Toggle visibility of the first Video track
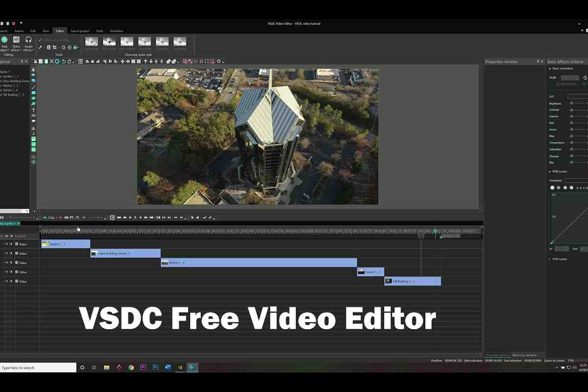Image resolution: width=588 pixels, height=392 pixels. (7, 244)
